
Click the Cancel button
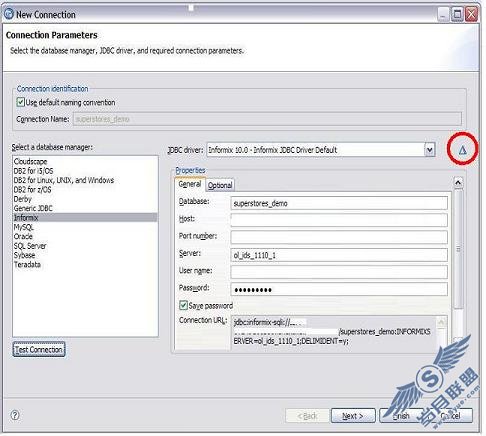tap(450, 416)
